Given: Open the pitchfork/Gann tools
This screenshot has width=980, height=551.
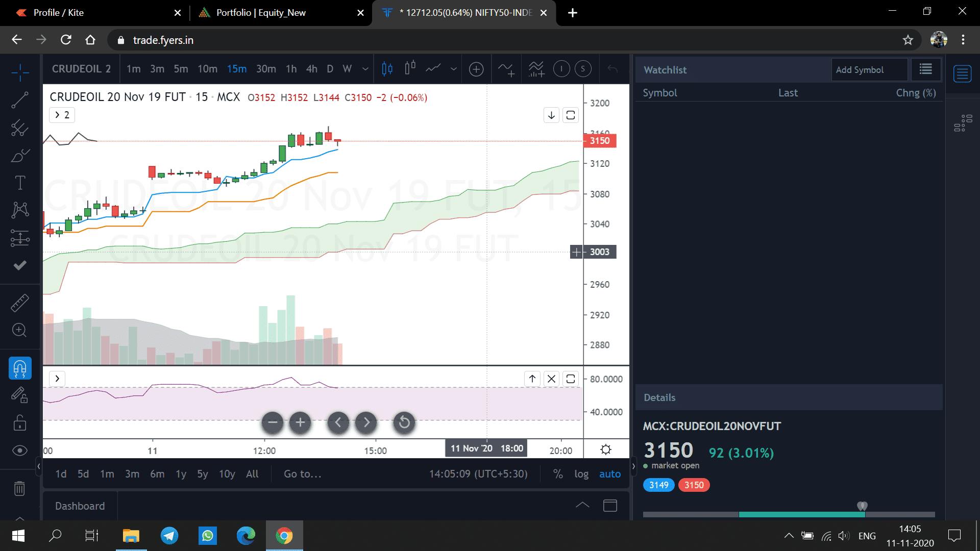Looking at the screenshot, I should coord(20,128).
